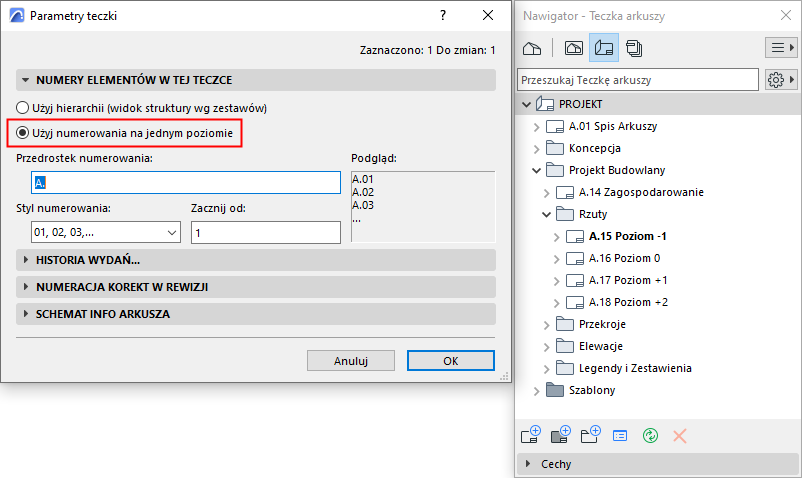
Task: Click 'Przeszukaj Teczkę arkuszy' search box
Action: (638, 80)
